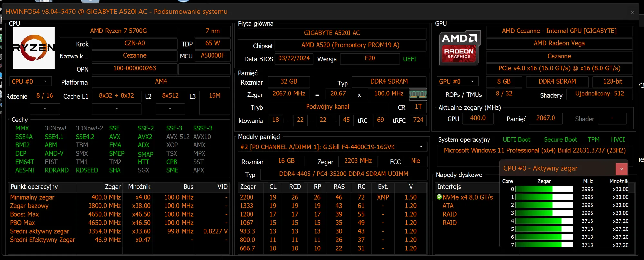The height and width of the screenshot is (260, 644).
Task: Click the green UEFI label
Action: pos(410,59)
